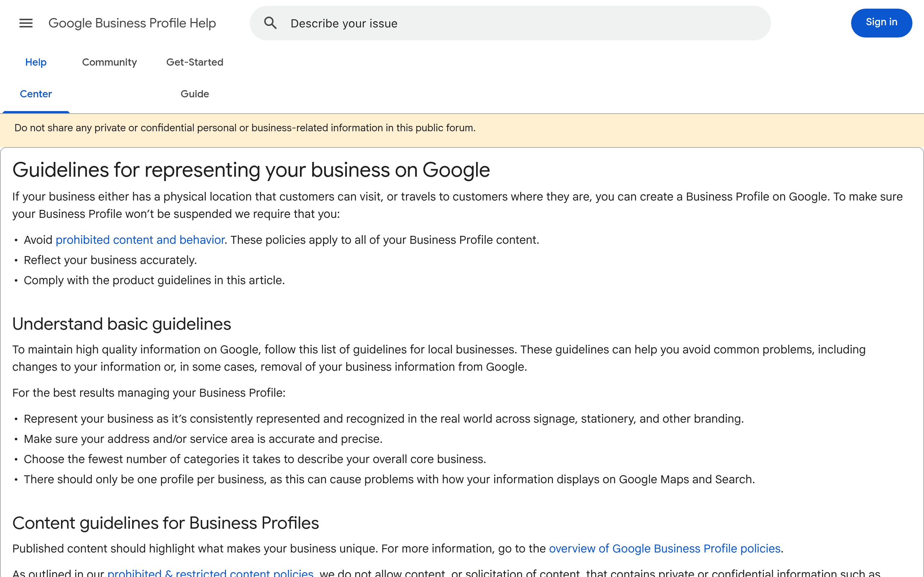The width and height of the screenshot is (924, 577).
Task: Select the Reflect your business accurately text
Action: click(x=110, y=260)
